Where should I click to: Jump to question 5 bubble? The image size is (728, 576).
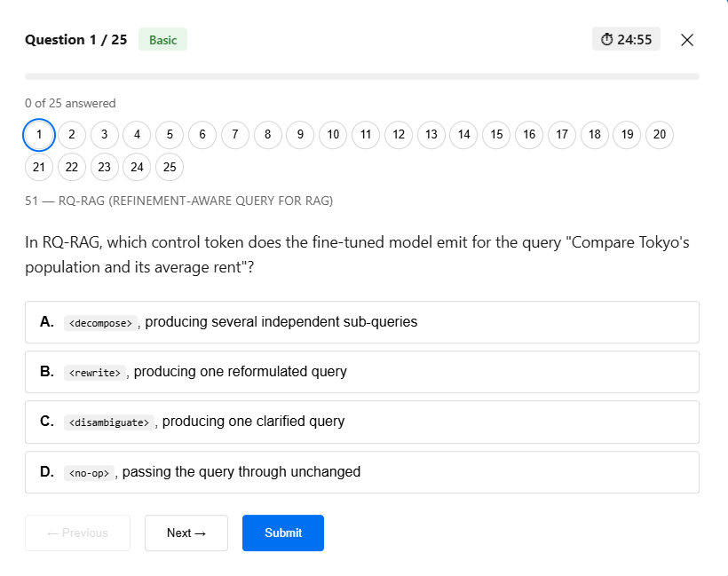[170, 135]
